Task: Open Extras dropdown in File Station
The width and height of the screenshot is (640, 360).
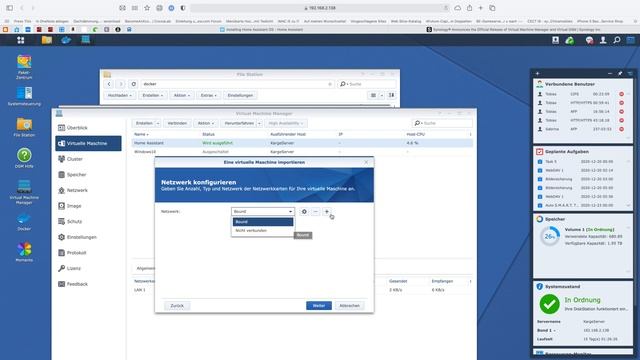Action: pos(209,96)
